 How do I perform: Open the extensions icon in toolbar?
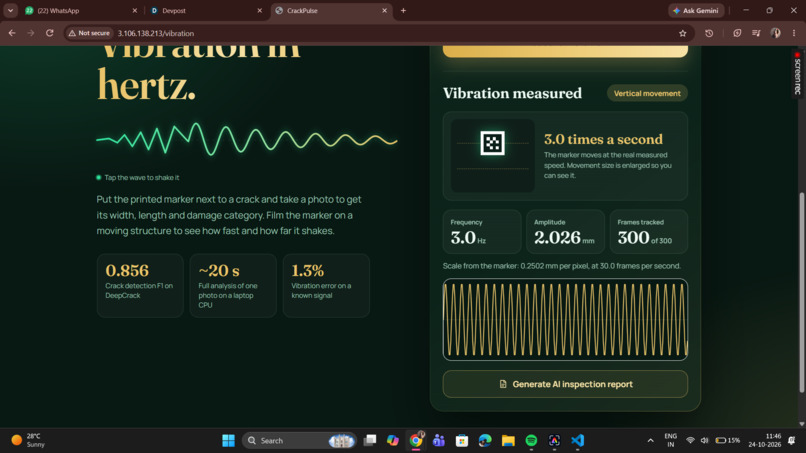(x=737, y=33)
